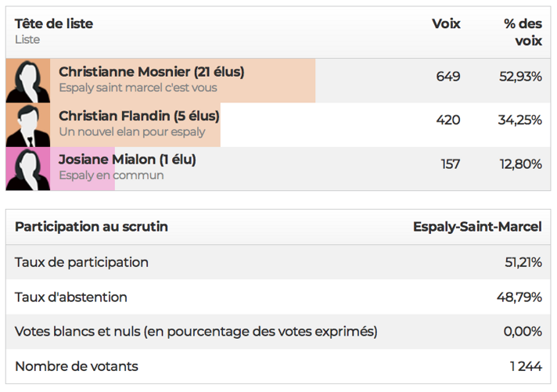Click Flandin's 420 votes value

click(448, 120)
